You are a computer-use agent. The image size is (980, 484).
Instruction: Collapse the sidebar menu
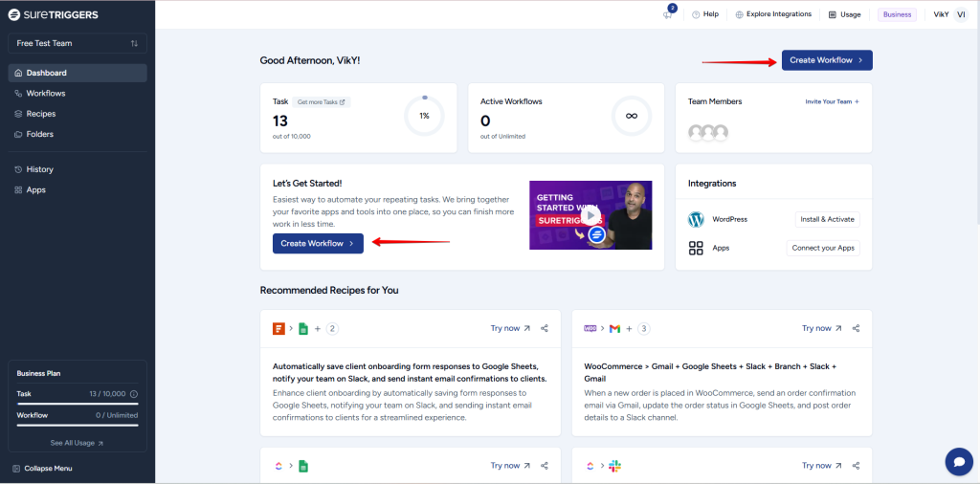tap(47, 468)
